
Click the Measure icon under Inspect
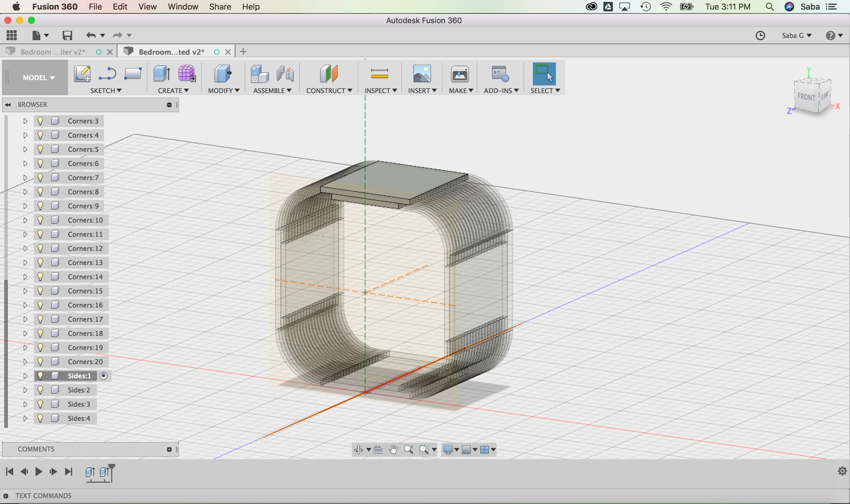pos(379,73)
